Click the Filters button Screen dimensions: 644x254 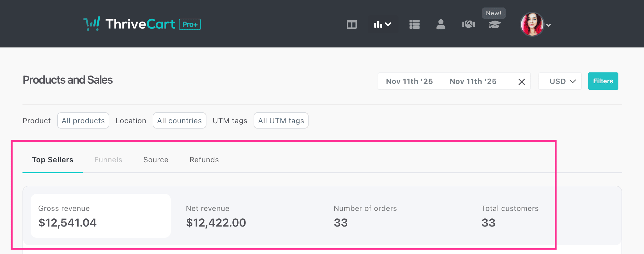603,81
